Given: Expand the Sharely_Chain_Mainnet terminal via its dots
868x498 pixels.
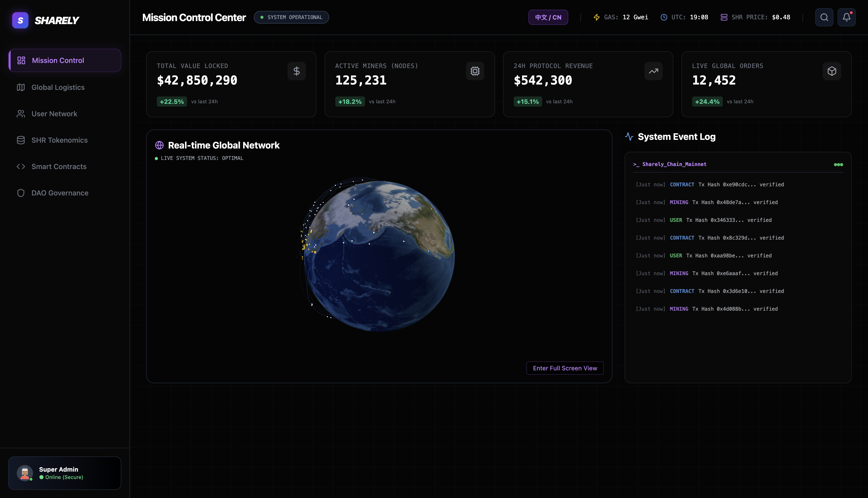Looking at the screenshot, I should tap(839, 164).
